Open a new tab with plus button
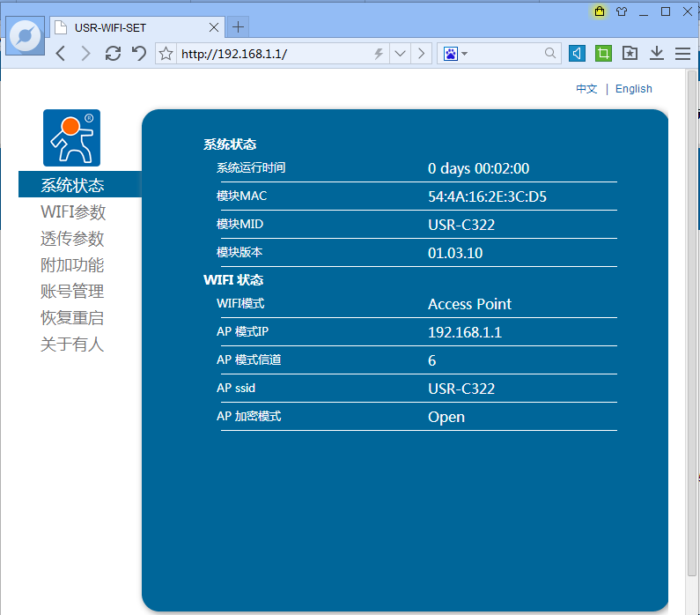 click(x=239, y=27)
